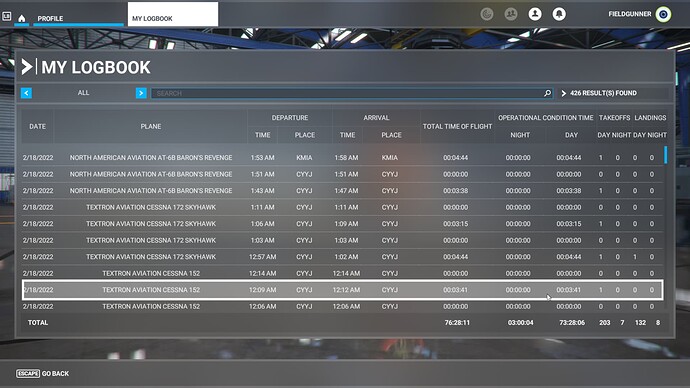The width and height of the screenshot is (690, 388).
Task: Click the TAKEOFFS column header
Action: coord(614,118)
